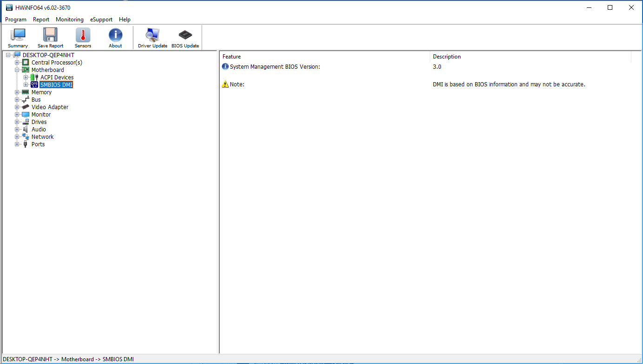Select the Drives tree label
Screen dimensions: 643x364
coord(39,122)
